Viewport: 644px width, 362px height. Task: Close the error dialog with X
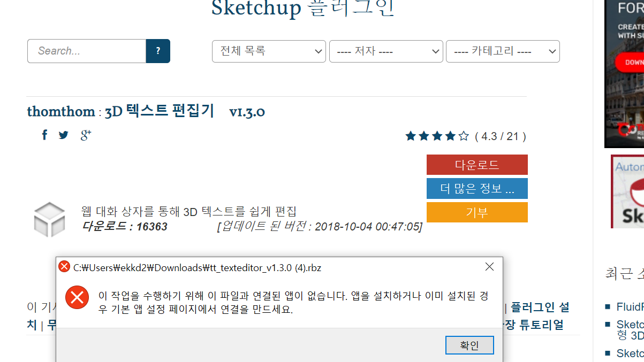click(x=489, y=267)
